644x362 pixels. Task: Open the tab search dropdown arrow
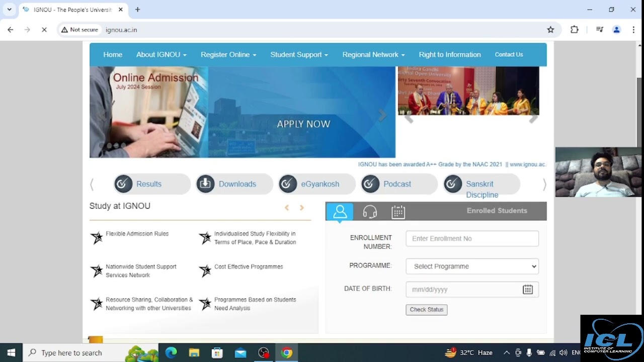coord(9,10)
